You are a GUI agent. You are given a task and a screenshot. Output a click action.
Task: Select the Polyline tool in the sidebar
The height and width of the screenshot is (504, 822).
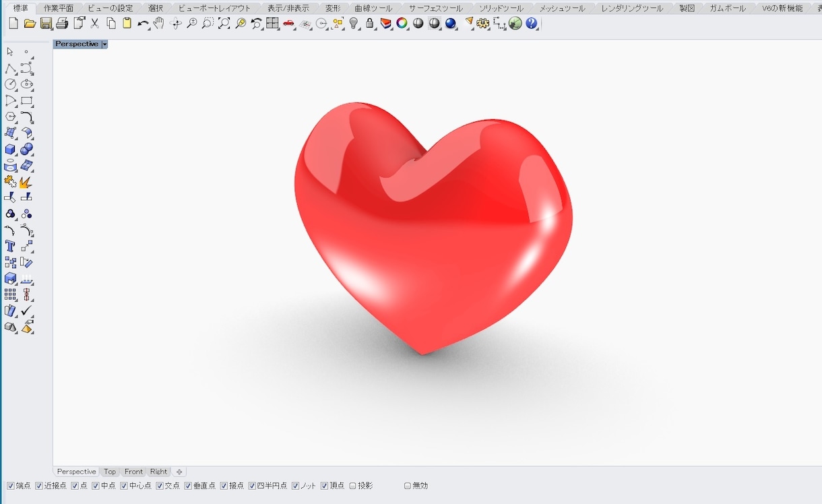[10, 69]
